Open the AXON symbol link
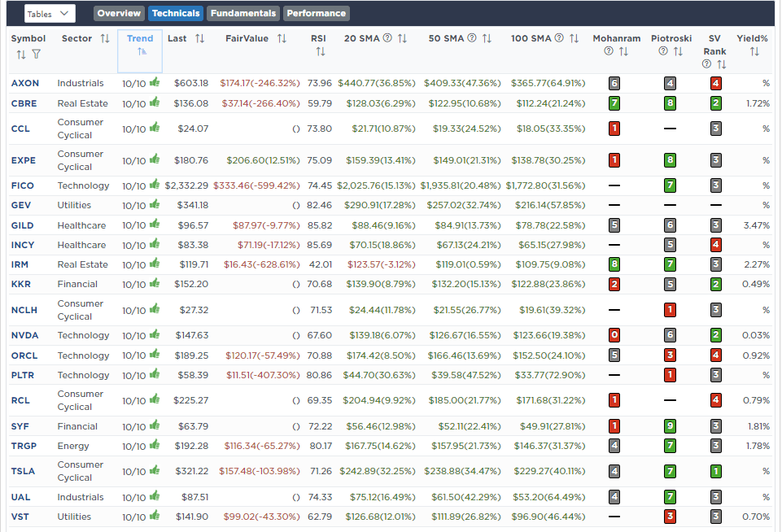The height and width of the screenshot is (532, 782). (x=25, y=83)
